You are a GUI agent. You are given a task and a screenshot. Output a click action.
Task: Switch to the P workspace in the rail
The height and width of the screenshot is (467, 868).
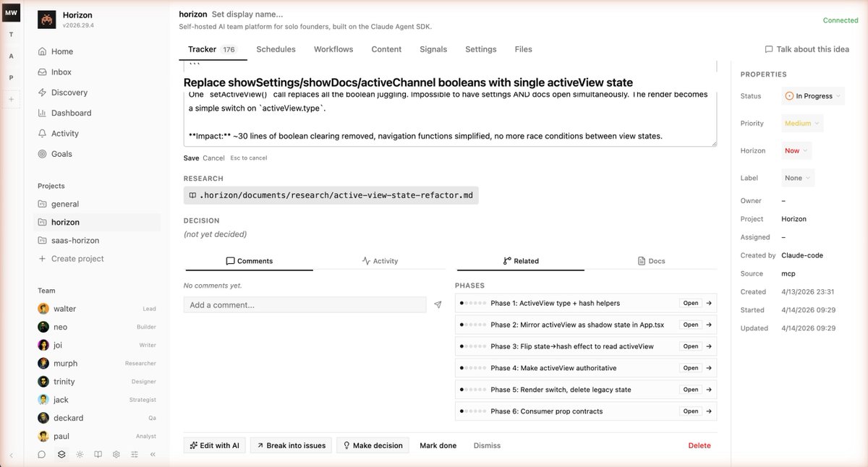point(11,77)
